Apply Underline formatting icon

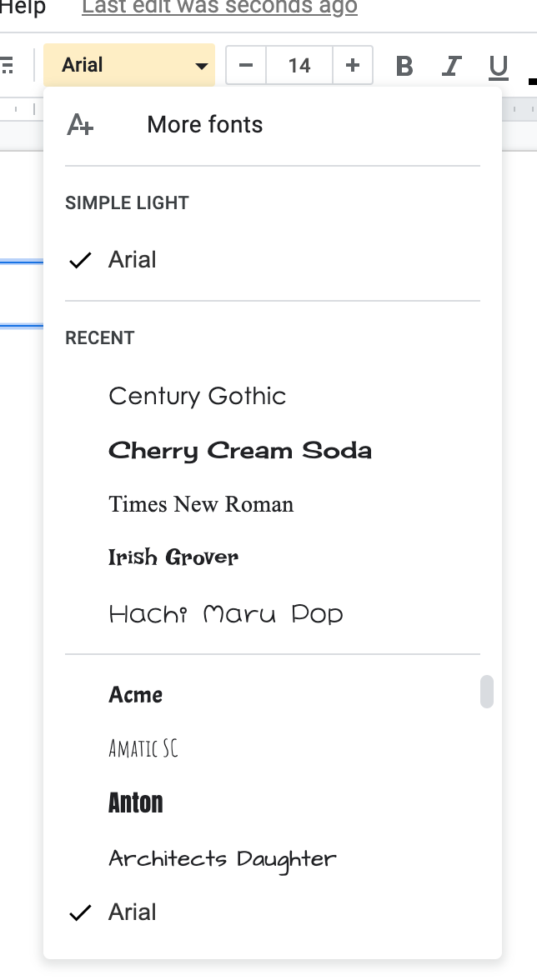499,66
